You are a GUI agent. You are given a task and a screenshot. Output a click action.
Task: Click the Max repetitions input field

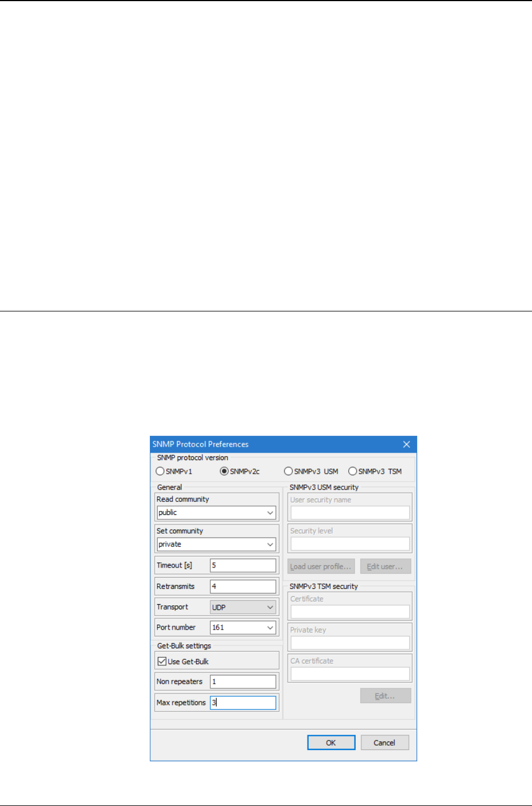point(243,703)
